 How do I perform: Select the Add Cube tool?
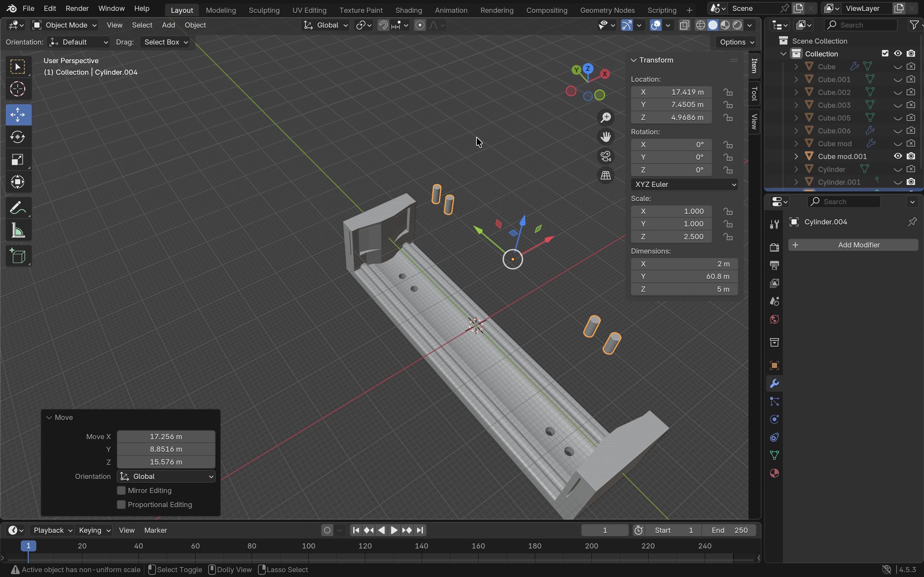(18, 256)
